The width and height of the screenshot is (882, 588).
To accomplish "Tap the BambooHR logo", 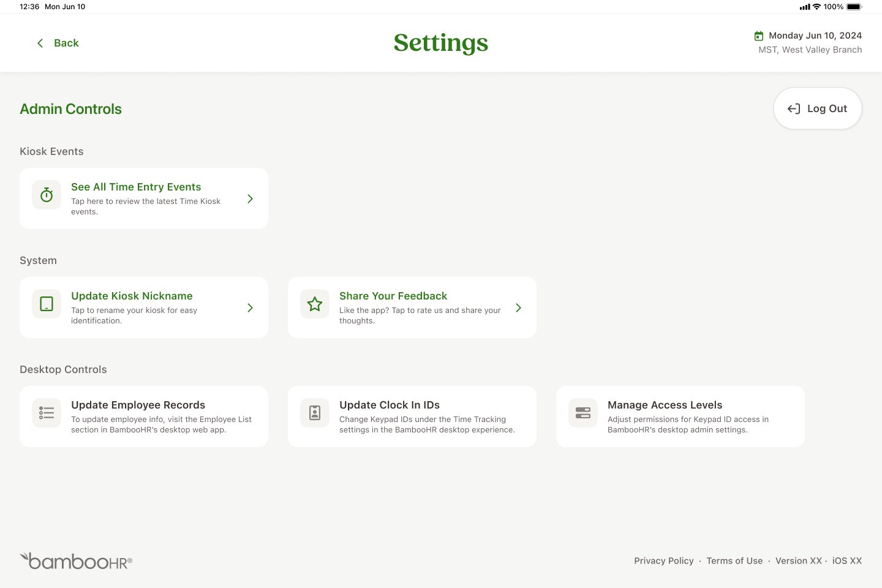I will pyautogui.click(x=76, y=561).
